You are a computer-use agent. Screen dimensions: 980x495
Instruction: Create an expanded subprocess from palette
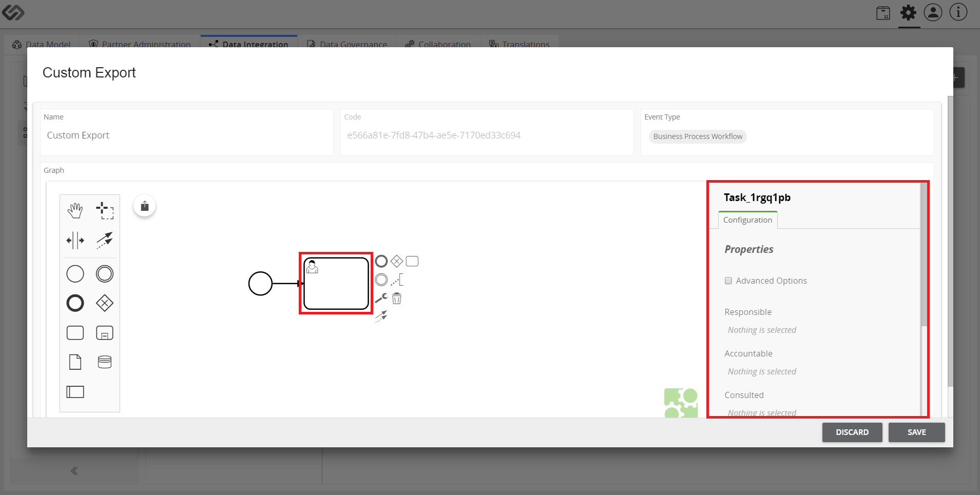pos(105,333)
